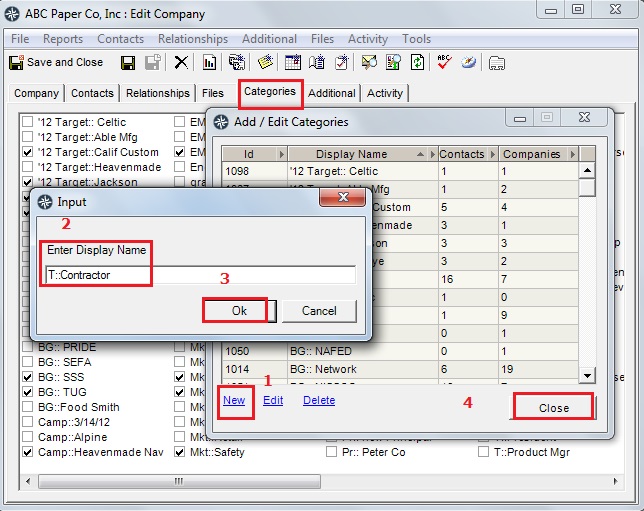Image resolution: width=644 pixels, height=511 pixels.
Task: Click the envelope with magnifier icon
Action: tap(369, 63)
